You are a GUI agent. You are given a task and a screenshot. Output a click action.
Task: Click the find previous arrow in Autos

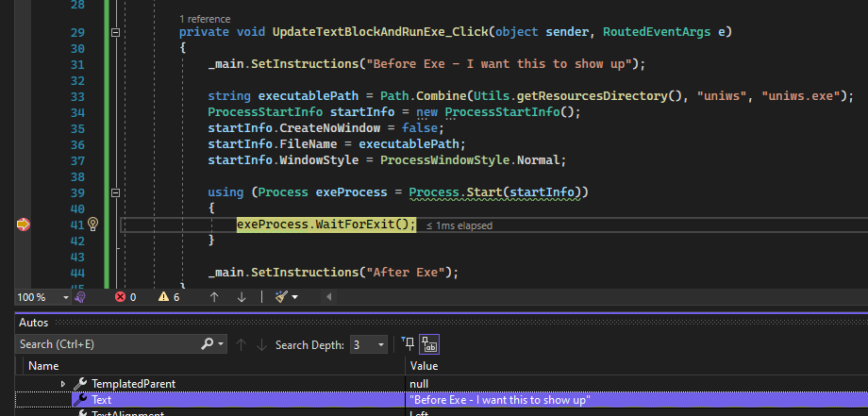[241, 344]
